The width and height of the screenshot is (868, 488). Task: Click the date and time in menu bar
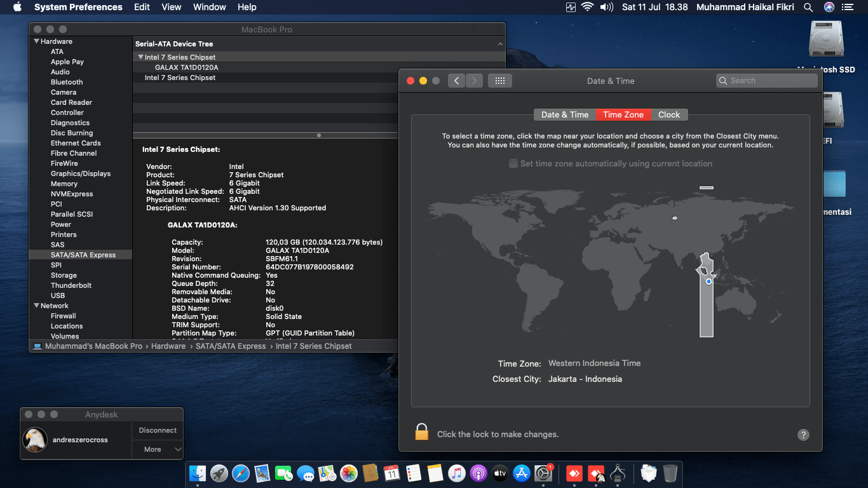click(x=654, y=7)
